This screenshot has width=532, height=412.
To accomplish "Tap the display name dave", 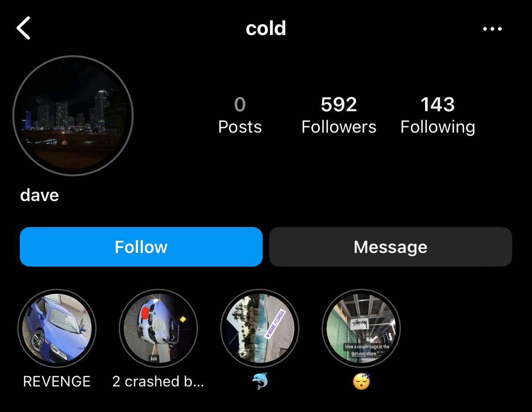I will (39, 195).
